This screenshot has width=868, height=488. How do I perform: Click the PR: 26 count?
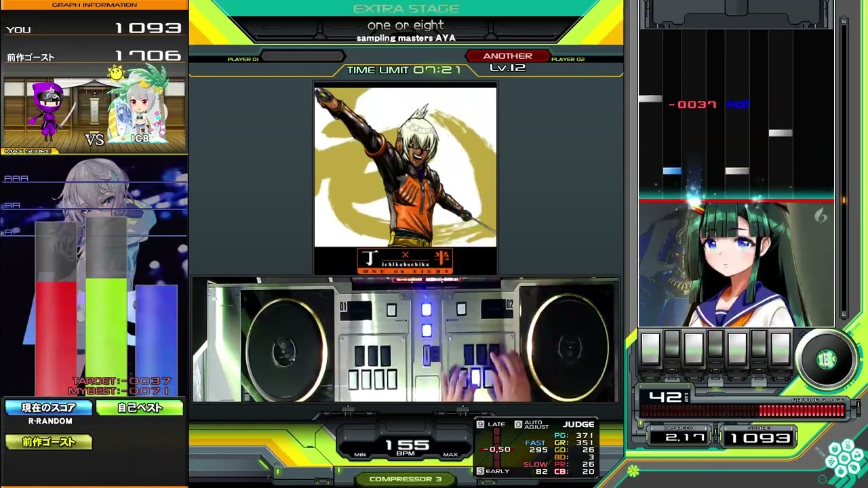click(x=574, y=464)
